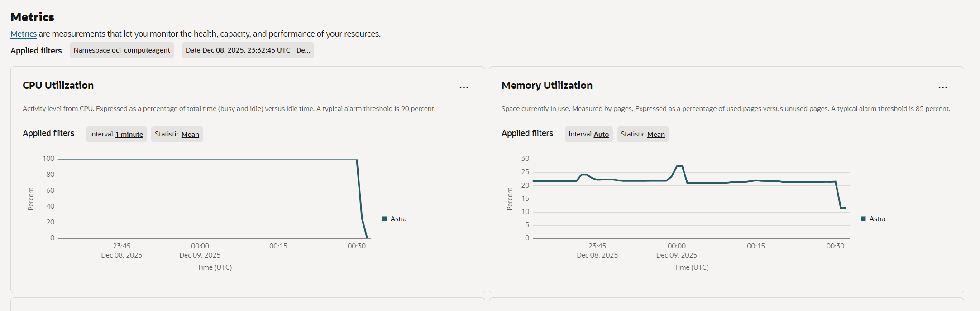Toggle Astra series label in Memory legend
Viewport: 980px width, 311px height.
click(877, 219)
